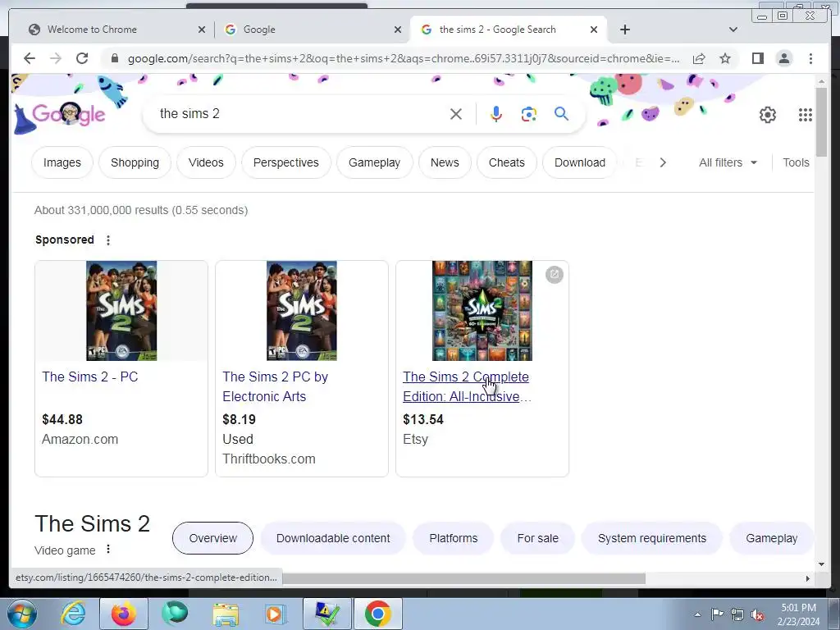Launch Internet Explorer from the taskbar

point(73,614)
